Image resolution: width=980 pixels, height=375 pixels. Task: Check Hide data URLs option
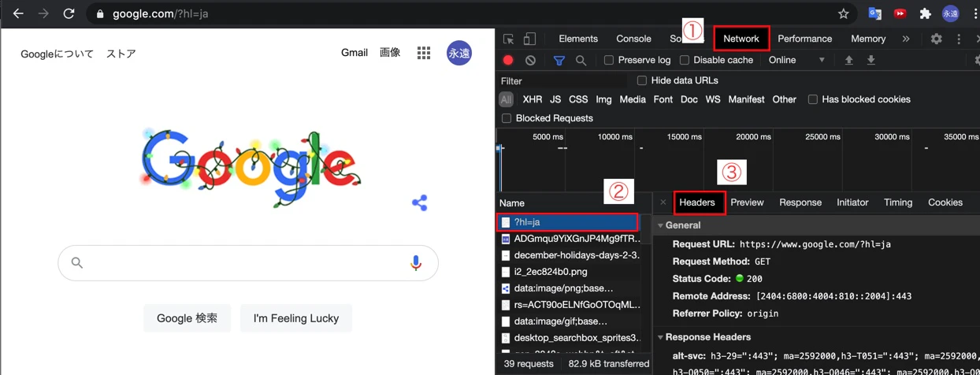642,80
